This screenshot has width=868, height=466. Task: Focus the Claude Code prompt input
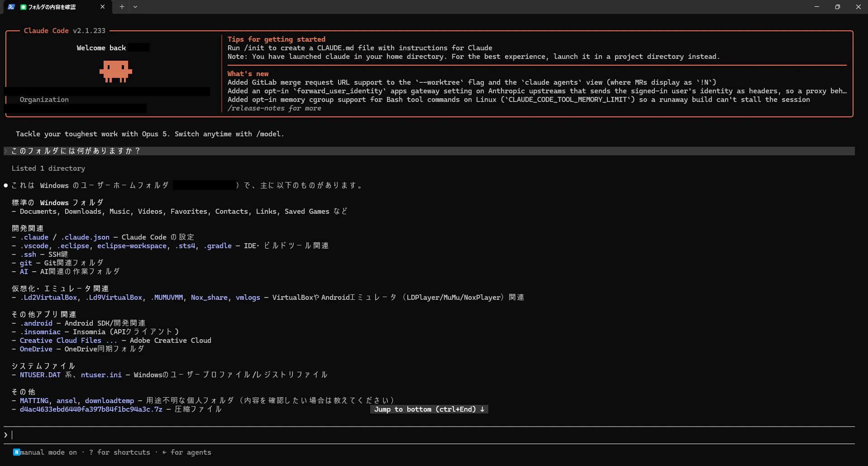pyautogui.click(x=429, y=435)
